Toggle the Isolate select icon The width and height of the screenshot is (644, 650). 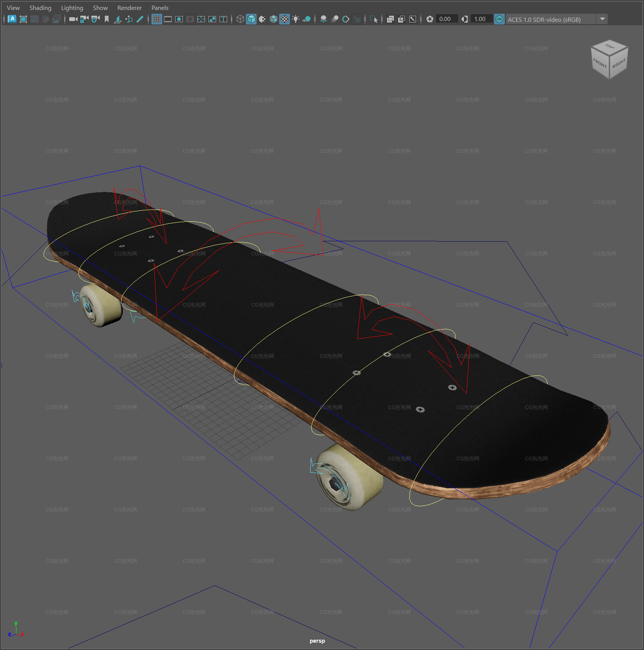pyautogui.click(x=374, y=19)
